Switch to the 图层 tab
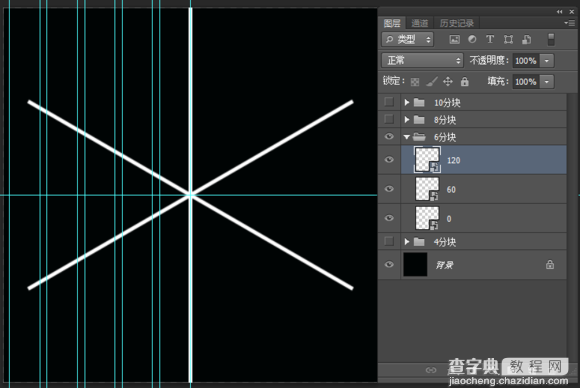The height and width of the screenshot is (388, 580). coord(392,23)
